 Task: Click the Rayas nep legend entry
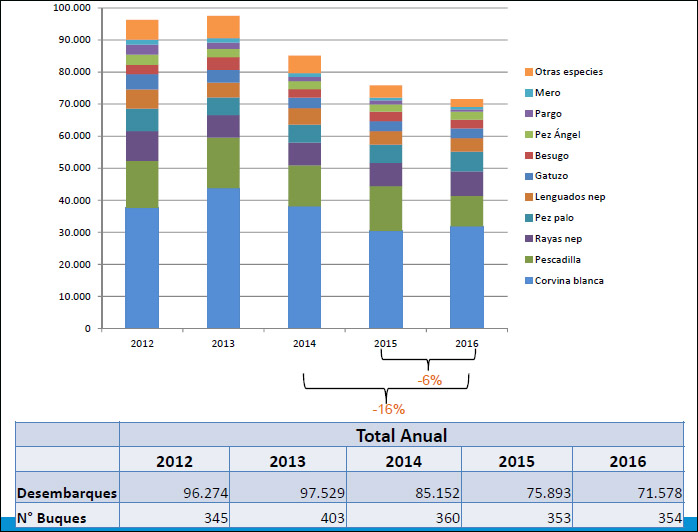556,239
